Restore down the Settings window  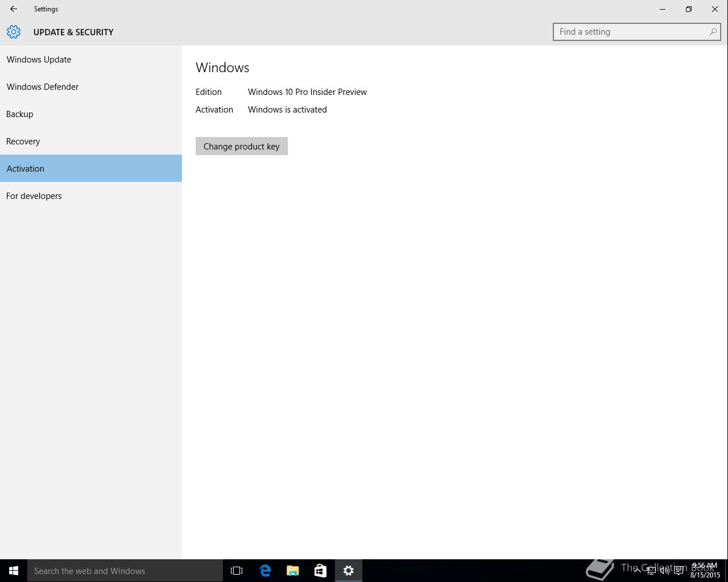coord(689,9)
